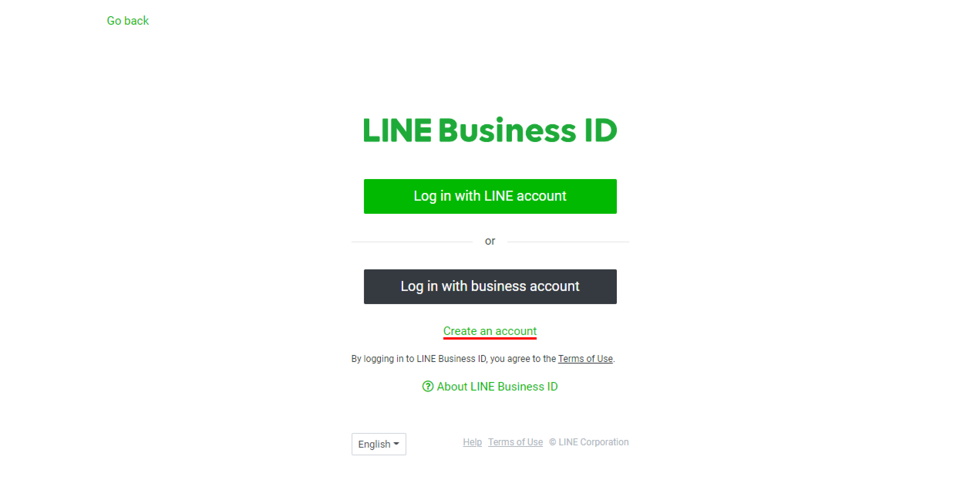The height and width of the screenshot is (487, 980).
Task: Open the Help footer link
Action: click(472, 442)
